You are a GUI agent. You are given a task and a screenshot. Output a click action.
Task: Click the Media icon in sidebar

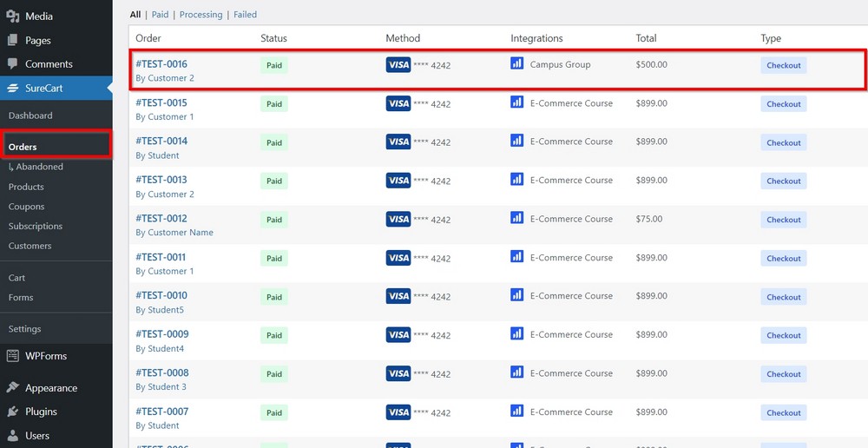(x=13, y=16)
